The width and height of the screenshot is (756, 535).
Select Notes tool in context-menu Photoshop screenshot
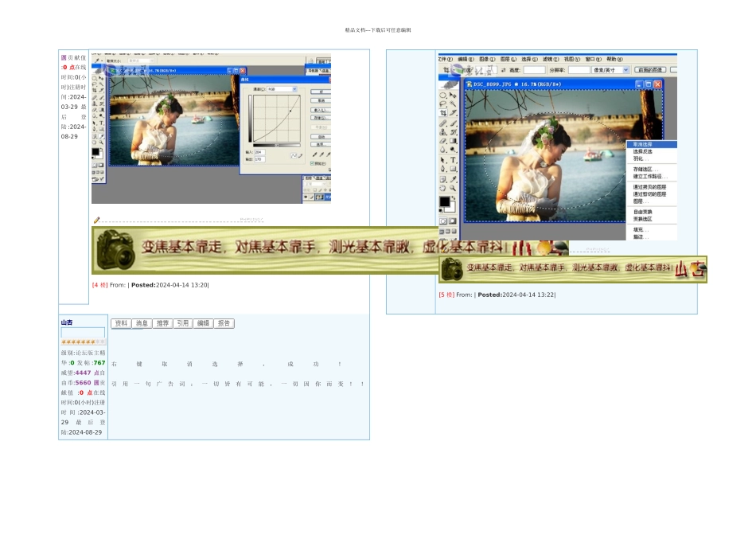point(442,179)
